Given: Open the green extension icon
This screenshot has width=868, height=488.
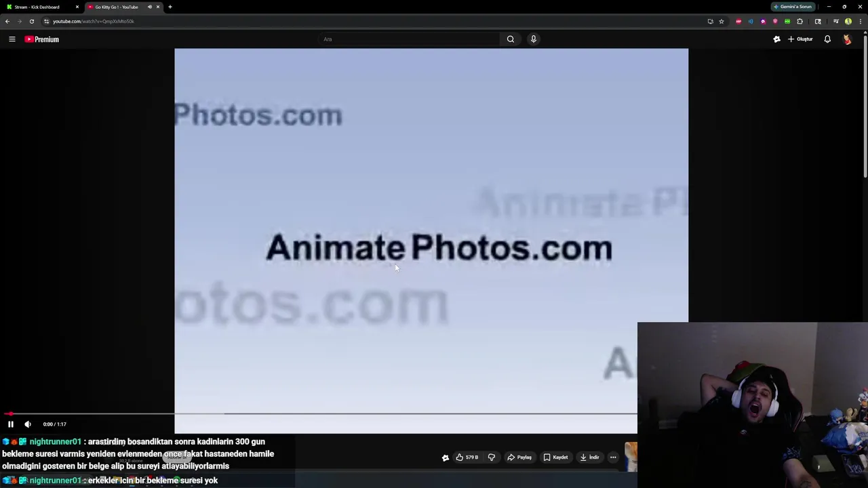Looking at the screenshot, I should click(787, 21).
